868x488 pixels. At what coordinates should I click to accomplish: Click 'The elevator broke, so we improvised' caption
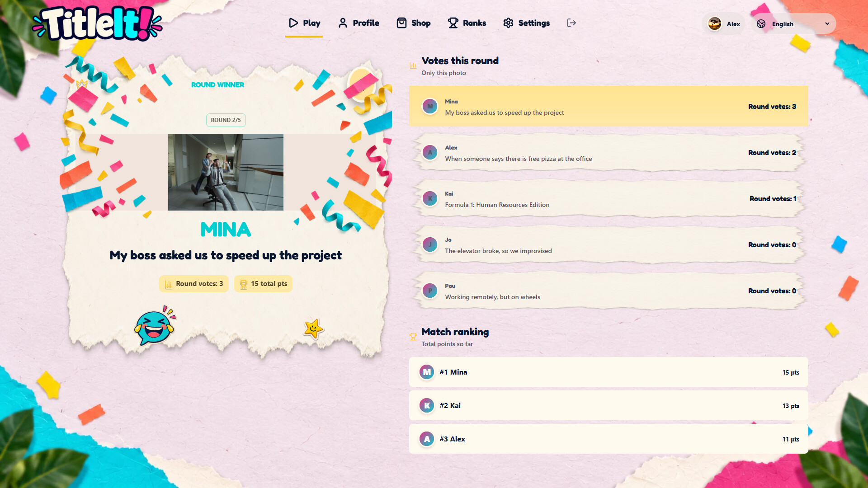point(498,251)
